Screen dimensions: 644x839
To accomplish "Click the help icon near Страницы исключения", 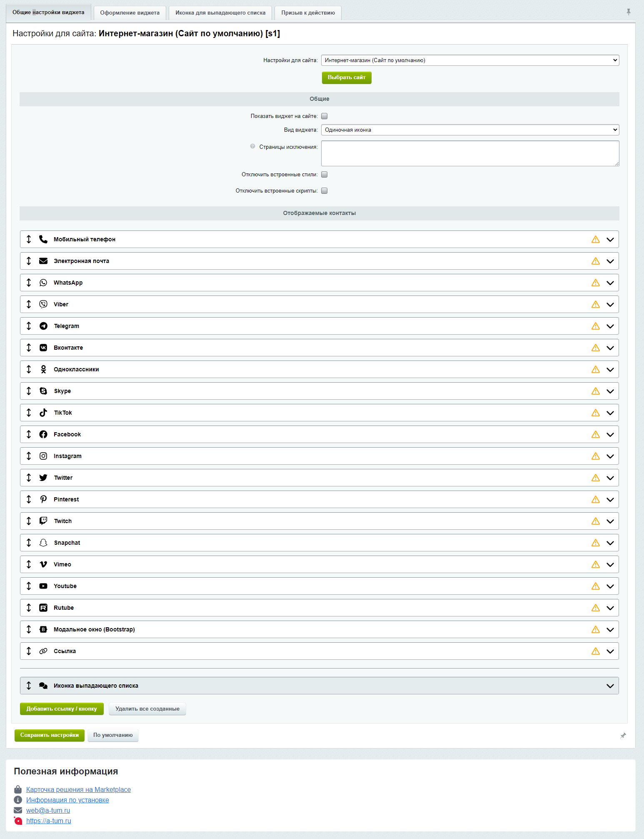I will [x=252, y=146].
